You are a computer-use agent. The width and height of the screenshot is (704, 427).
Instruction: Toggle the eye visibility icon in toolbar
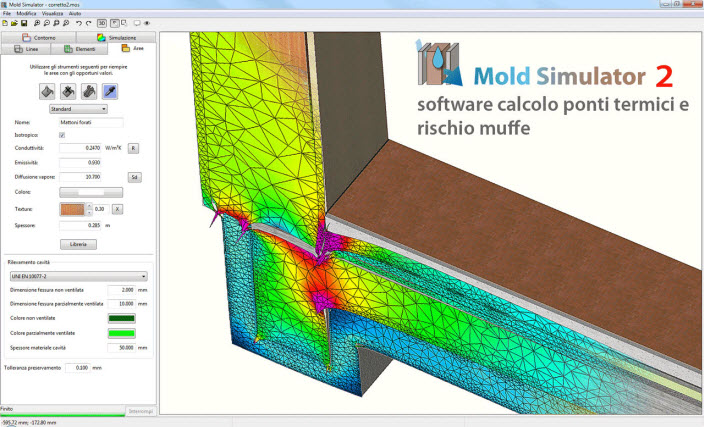coord(147,23)
